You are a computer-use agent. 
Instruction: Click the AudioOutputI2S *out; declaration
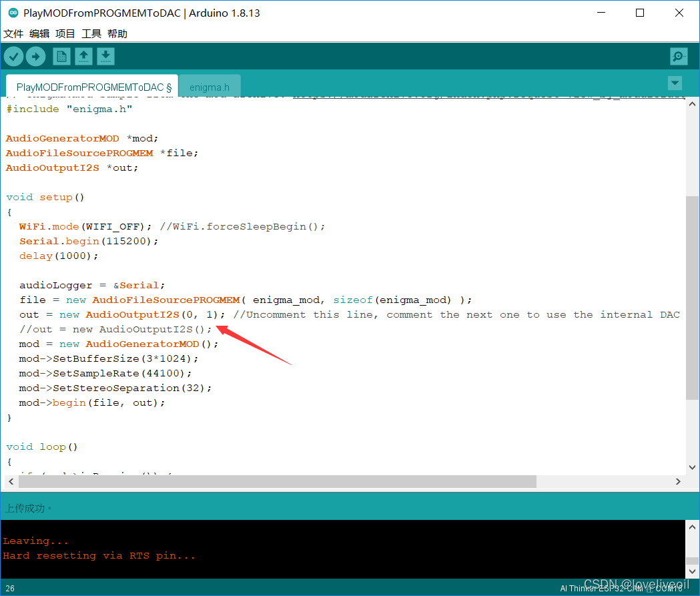tap(72, 168)
